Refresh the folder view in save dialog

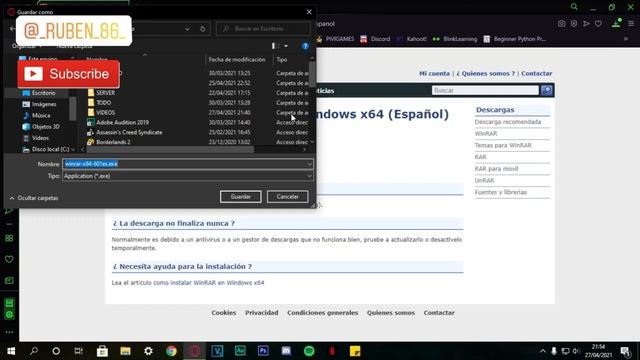tap(203, 29)
